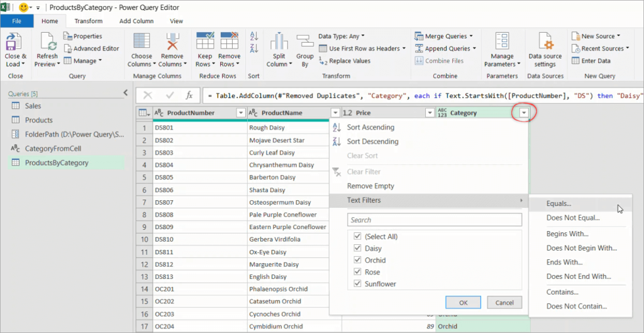Select Begins With... text filter
The width and height of the screenshot is (644, 333).
click(x=567, y=234)
